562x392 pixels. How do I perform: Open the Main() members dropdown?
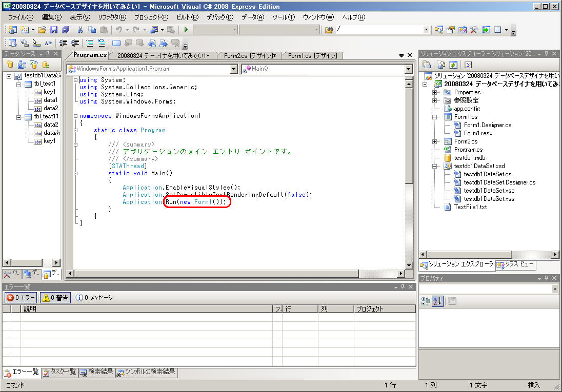pyautogui.click(x=408, y=69)
